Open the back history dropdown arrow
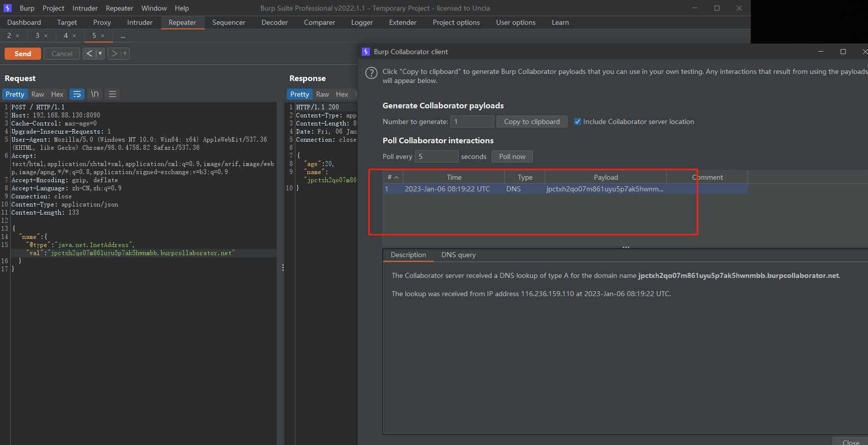 click(x=100, y=53)
